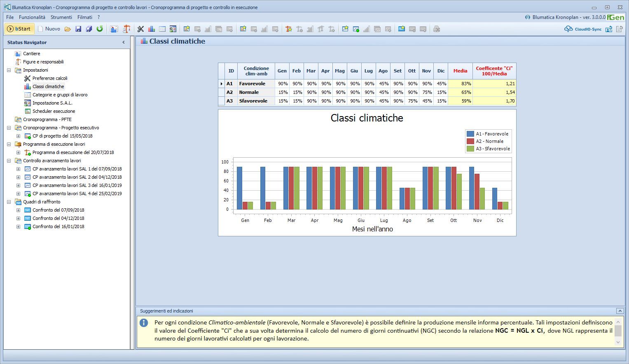Collapse the Impostazioni tree node
Viewport: 629px width, 364px height.
pyautogui.click(x=9, y=70)
